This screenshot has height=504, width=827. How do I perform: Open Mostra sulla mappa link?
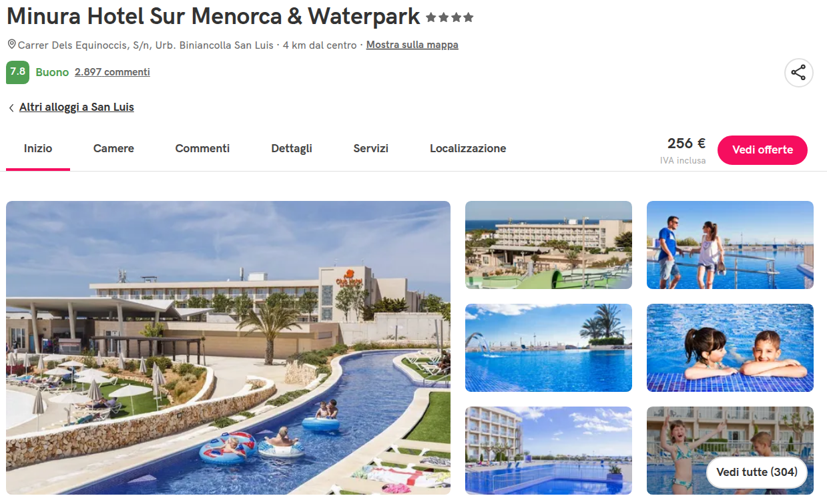[412, 45]
